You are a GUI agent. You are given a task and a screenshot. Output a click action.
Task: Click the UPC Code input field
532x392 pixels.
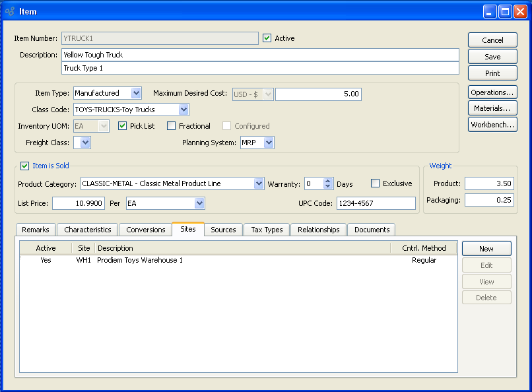[x=376, y=203]
